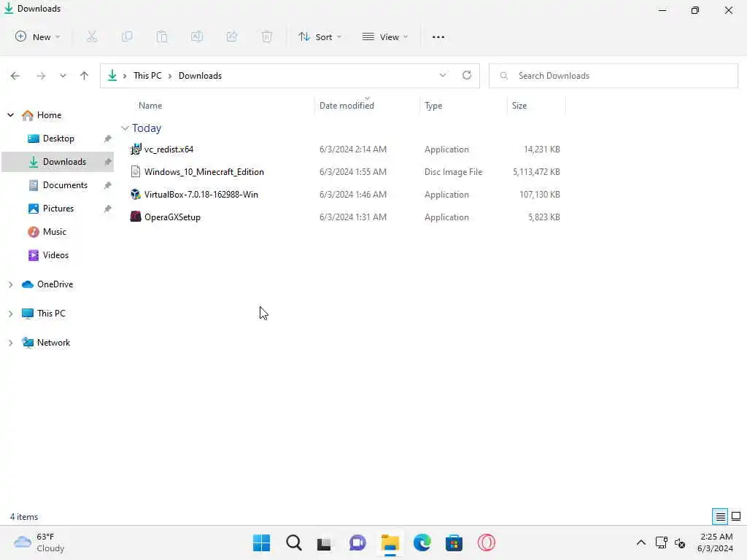Click This PC in address breadcrumb

click(147, 76)
